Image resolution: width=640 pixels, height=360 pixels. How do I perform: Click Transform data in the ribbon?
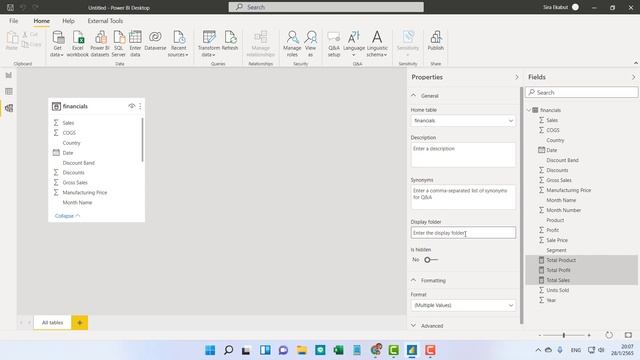tap(209, 44)
